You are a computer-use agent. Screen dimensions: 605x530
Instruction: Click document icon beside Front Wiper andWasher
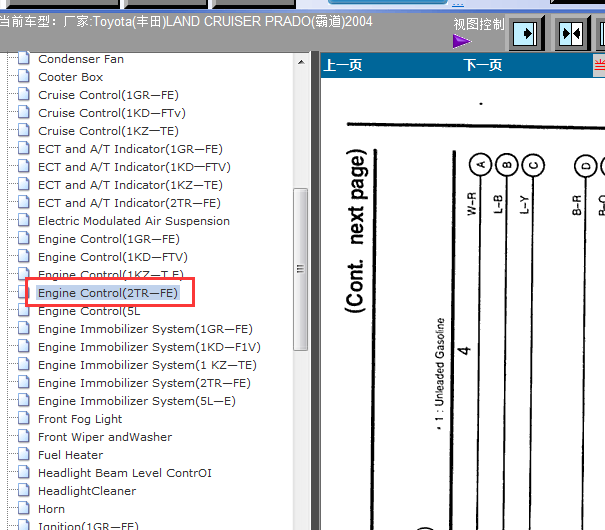pyautogui.click(x=24, y=436)
